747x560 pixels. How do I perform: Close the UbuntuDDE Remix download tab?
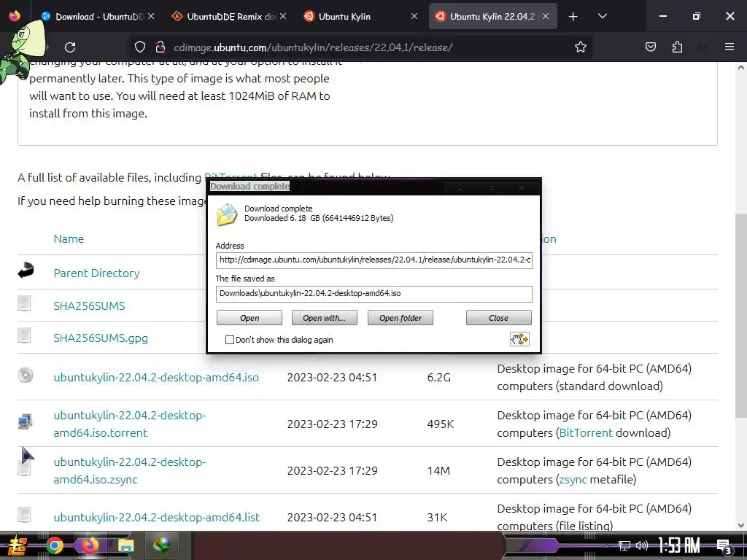[283, 16]
